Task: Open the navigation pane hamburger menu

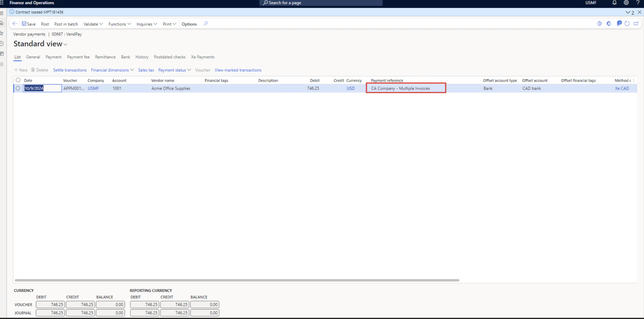Action: [2, 13]
